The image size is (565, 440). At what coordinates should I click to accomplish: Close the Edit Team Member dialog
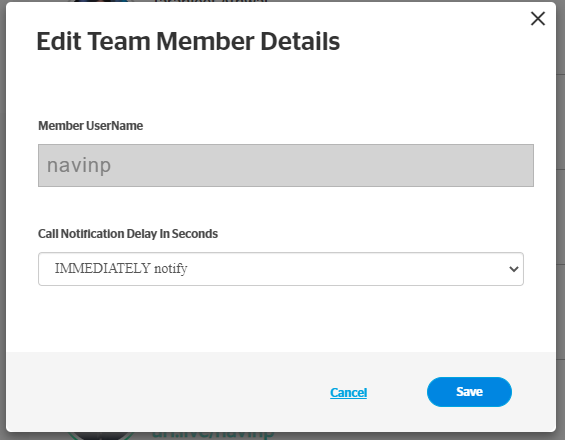coord(538,18)
